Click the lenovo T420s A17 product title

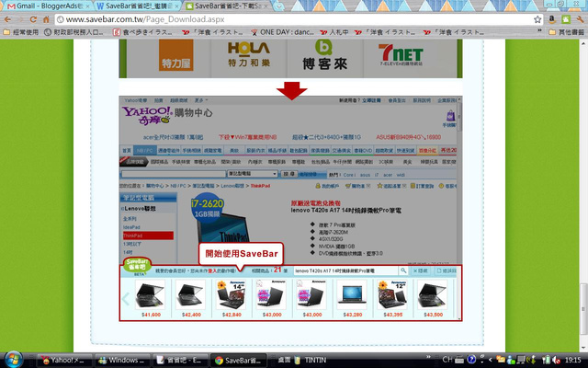[345, 211]
